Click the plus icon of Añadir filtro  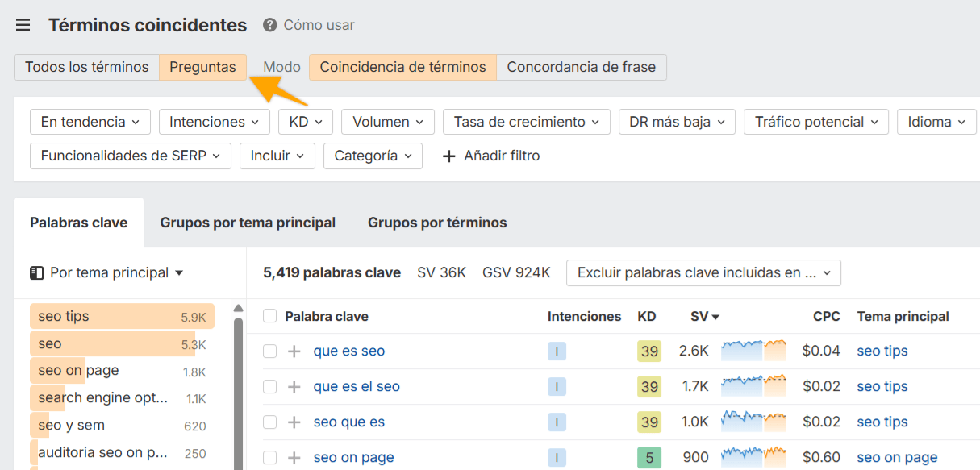pos(449,156)
